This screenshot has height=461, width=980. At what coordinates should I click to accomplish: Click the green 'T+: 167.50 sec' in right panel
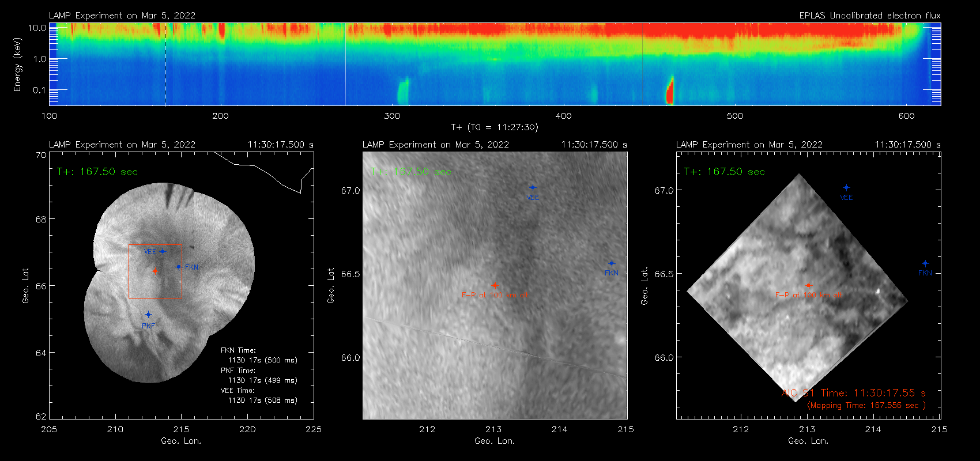click(x=725, y=172)
